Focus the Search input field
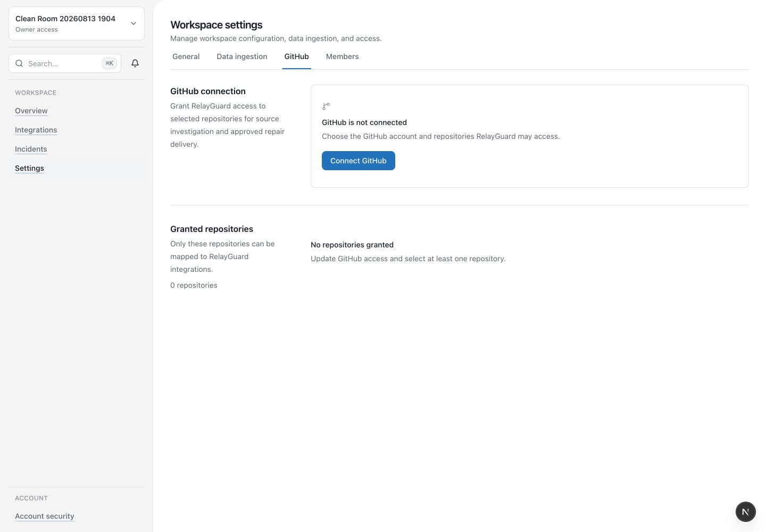 pyautogui.click(x=65, y=63)
